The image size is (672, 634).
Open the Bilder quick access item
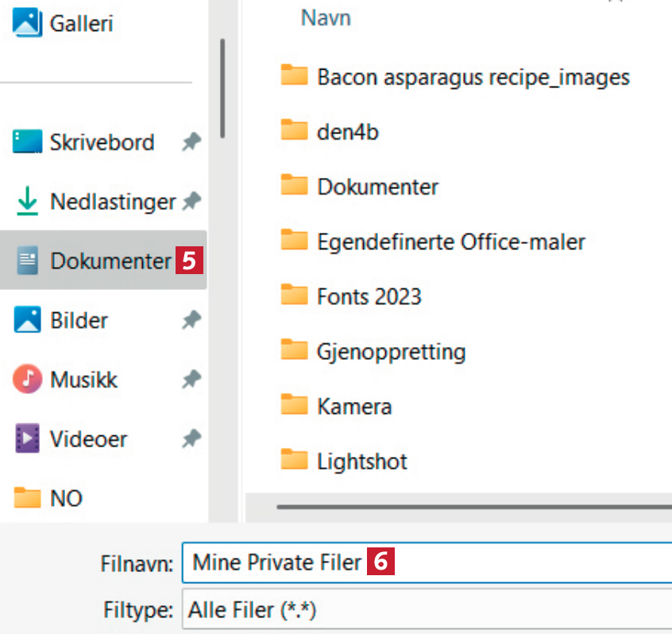pos(79,320)
